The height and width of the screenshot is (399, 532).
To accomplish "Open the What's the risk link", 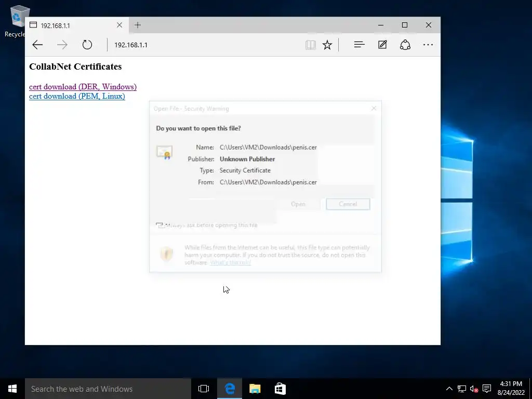I will click(230, 262).
